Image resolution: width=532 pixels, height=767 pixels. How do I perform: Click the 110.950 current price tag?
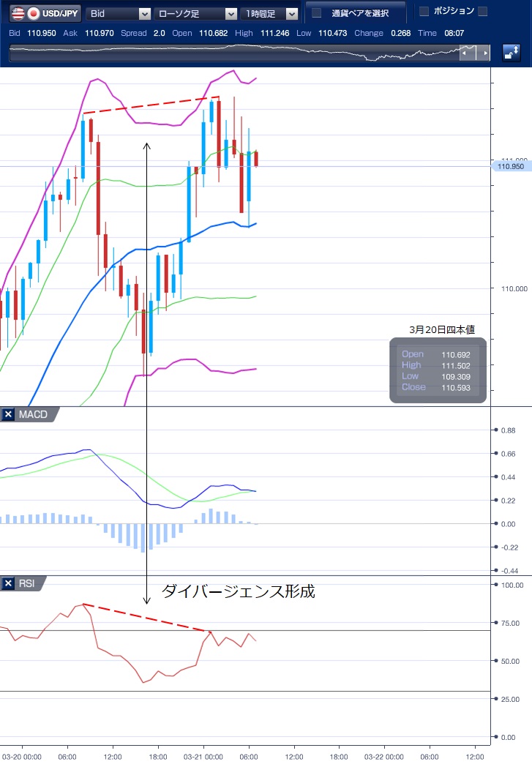510,167
